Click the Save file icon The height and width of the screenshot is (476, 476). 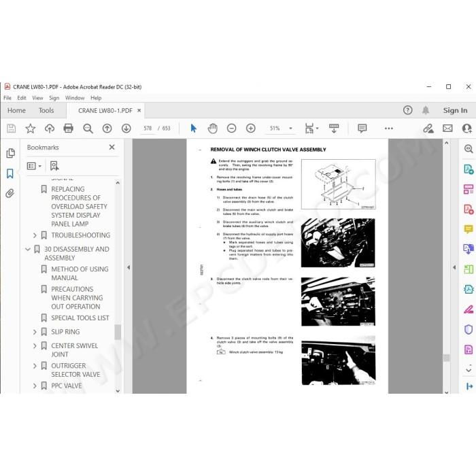click(12, 129)
